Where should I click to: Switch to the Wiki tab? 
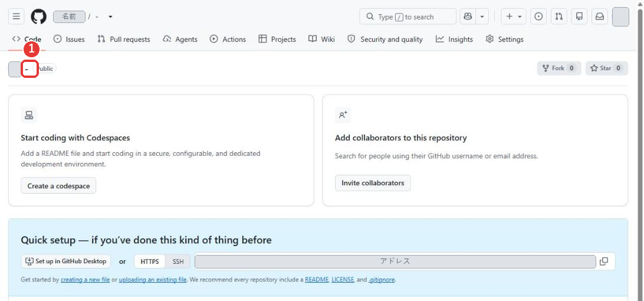pos(321,39)
